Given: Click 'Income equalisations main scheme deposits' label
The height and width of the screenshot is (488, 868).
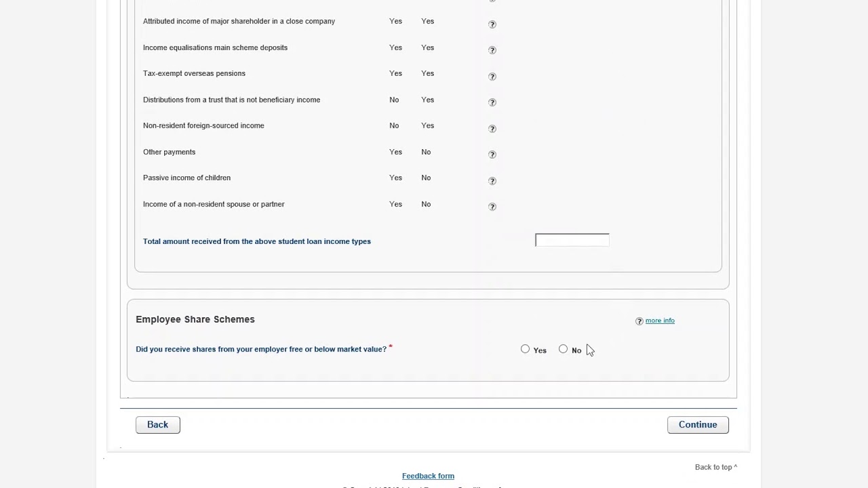Looking at the screenshot, I should pyautogui.click(x=215, y=47).
